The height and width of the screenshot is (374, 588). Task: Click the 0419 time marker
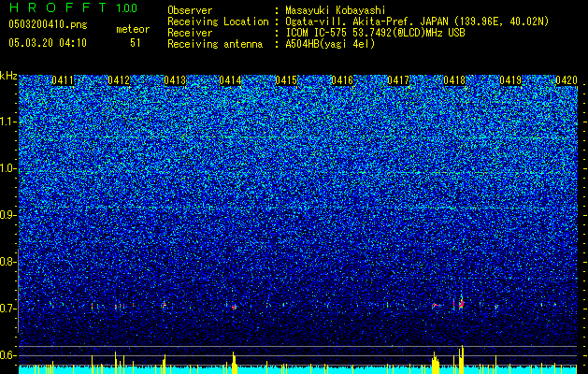[510, 80]
